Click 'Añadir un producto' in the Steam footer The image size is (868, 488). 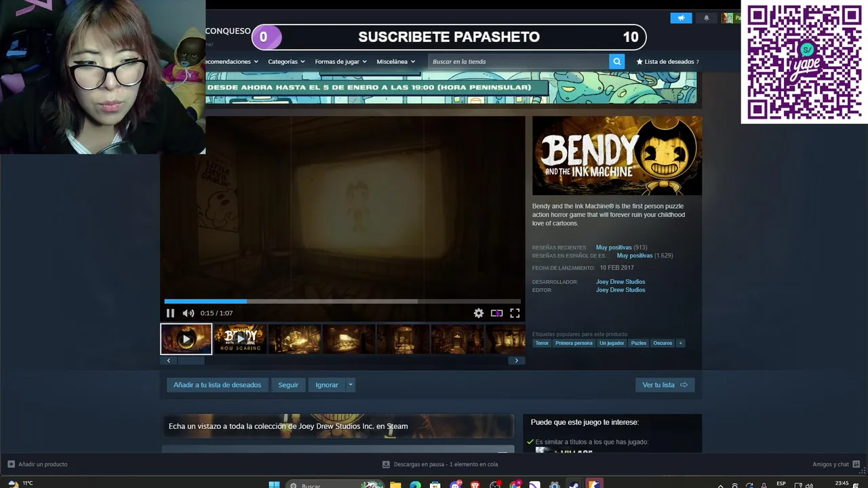[37, 464]
